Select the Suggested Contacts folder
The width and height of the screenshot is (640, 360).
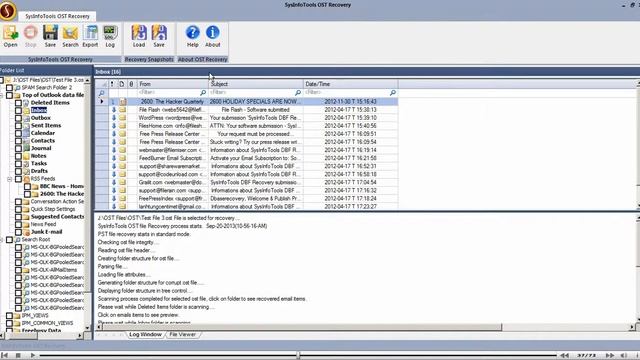pos(57,217)
